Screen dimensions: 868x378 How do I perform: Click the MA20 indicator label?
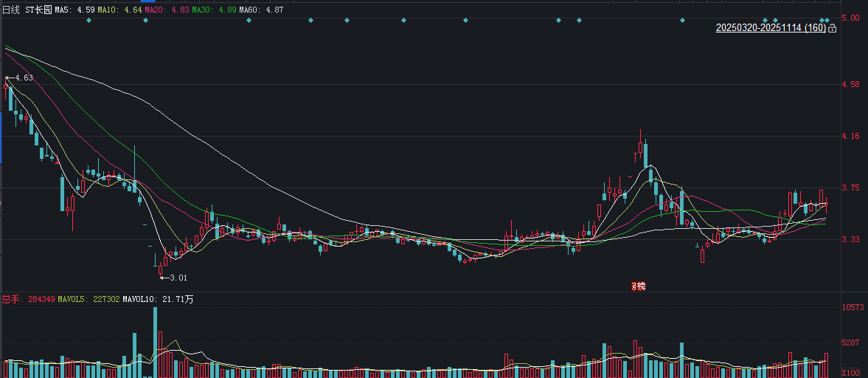(166, 10)
